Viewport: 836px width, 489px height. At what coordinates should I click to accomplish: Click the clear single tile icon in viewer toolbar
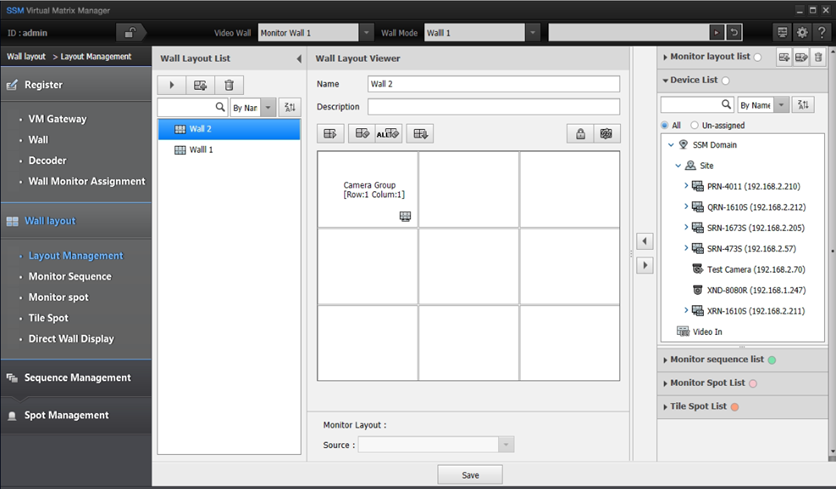click(x=362, y=133)
